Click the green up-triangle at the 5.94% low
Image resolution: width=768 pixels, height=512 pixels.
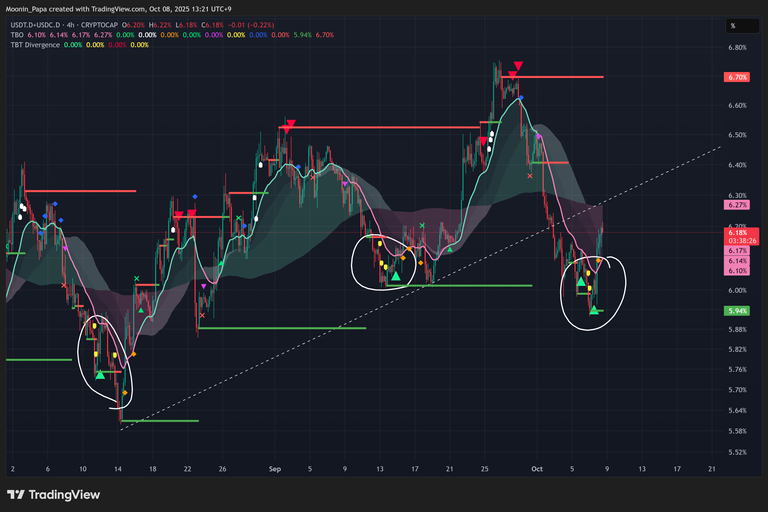594,311
